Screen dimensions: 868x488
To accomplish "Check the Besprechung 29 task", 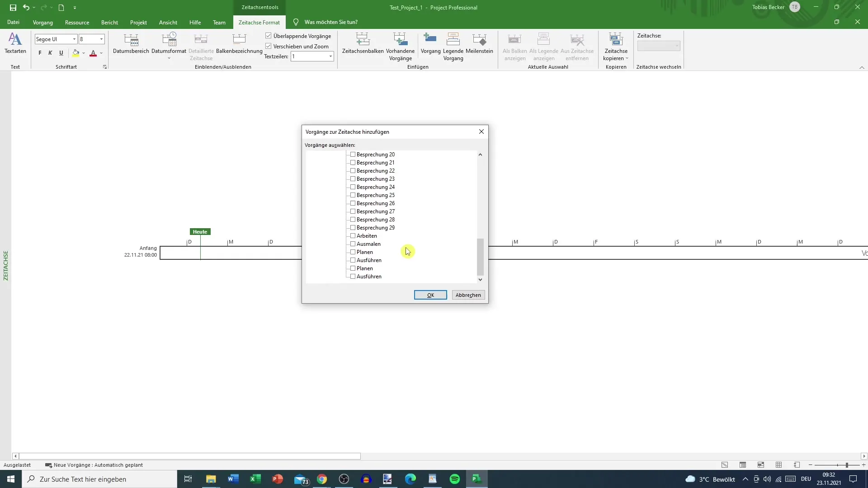I will point(353,228).
